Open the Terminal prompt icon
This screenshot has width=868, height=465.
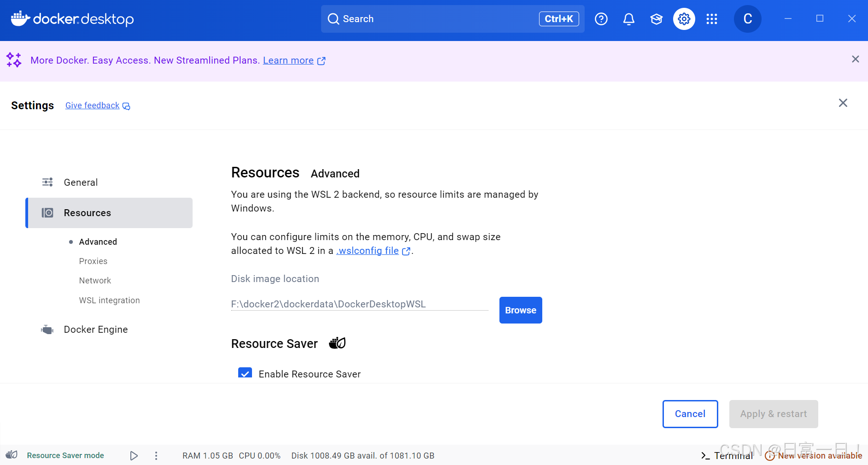coord(705,456)
